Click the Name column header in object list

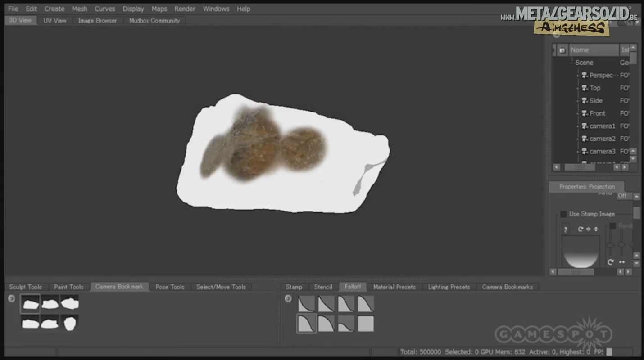pos(593,50)
